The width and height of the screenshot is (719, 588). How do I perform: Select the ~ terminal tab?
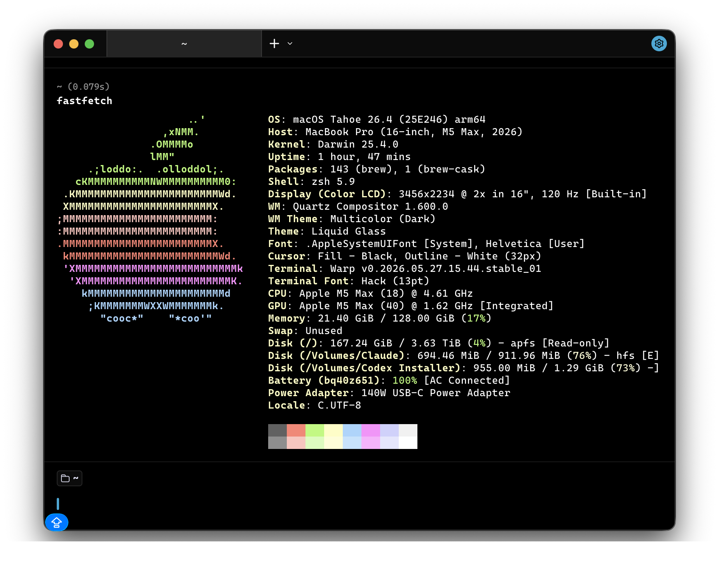184,43
